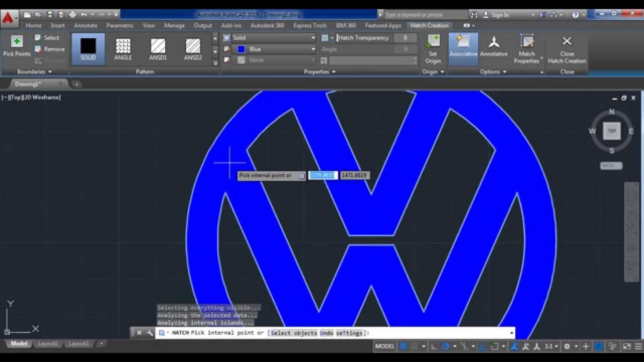This screenshot has width=644, height=362.
Task: Click the ViewCube TOP face
Action: click(x=612, y=131)
